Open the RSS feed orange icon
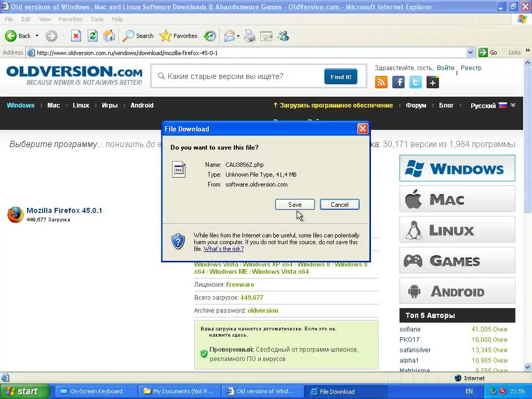Viewport: 532px width, 399px height. (381, 82)
